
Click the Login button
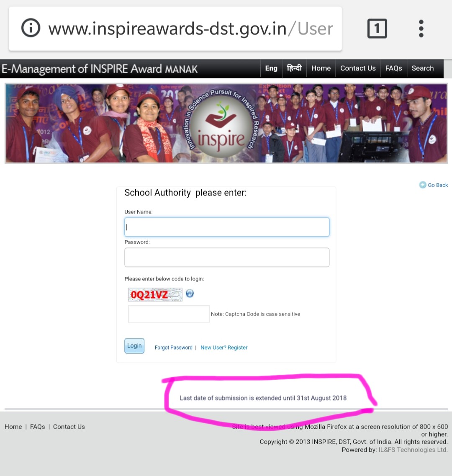[x=134, y=346]
